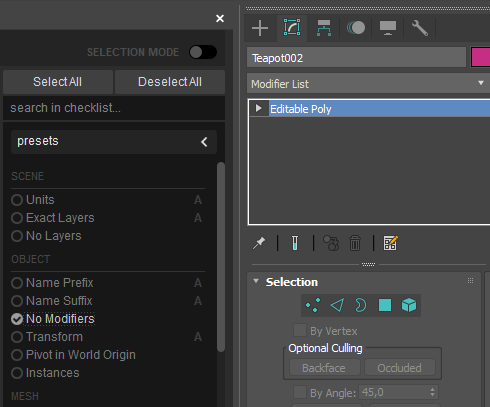The image size is (490, 407).
Task: Uncheck the No Modifiers check
Action: tap(17, 319)
